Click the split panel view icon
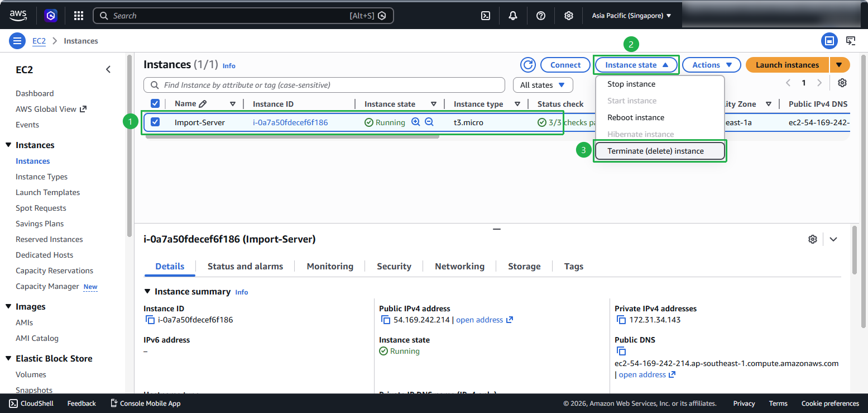 [x=829, y=41]
